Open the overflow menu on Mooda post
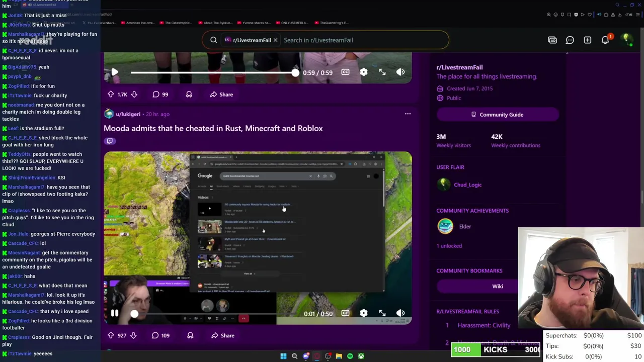This screenshot has width=644, height=362. (408, 114)
